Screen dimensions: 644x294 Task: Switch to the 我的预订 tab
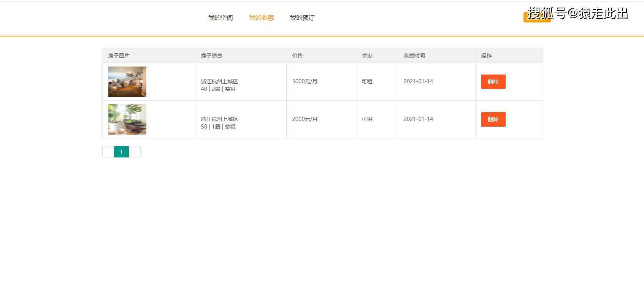tap(302, 18)
